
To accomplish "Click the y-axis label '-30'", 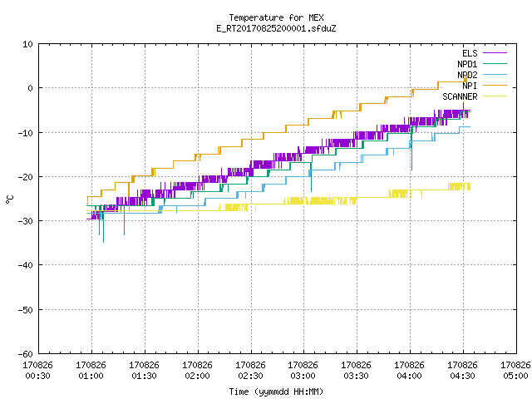I will 26,221.
